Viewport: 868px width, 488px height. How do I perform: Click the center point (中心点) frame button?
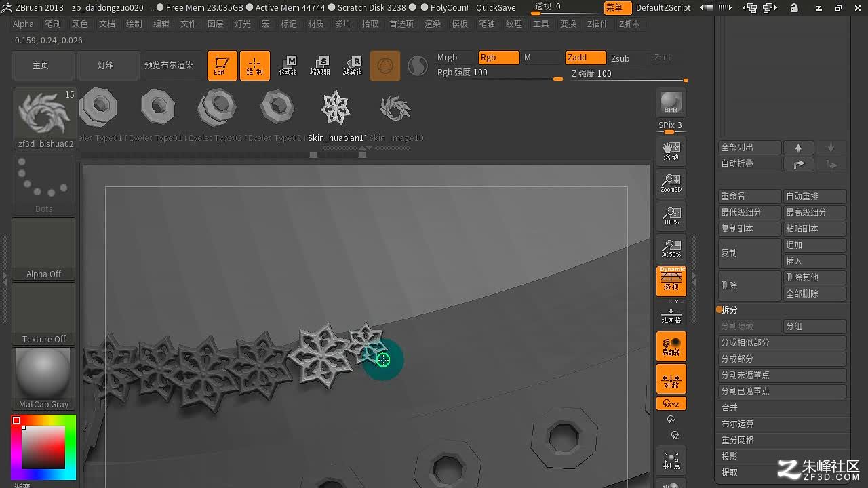point(671,460)
